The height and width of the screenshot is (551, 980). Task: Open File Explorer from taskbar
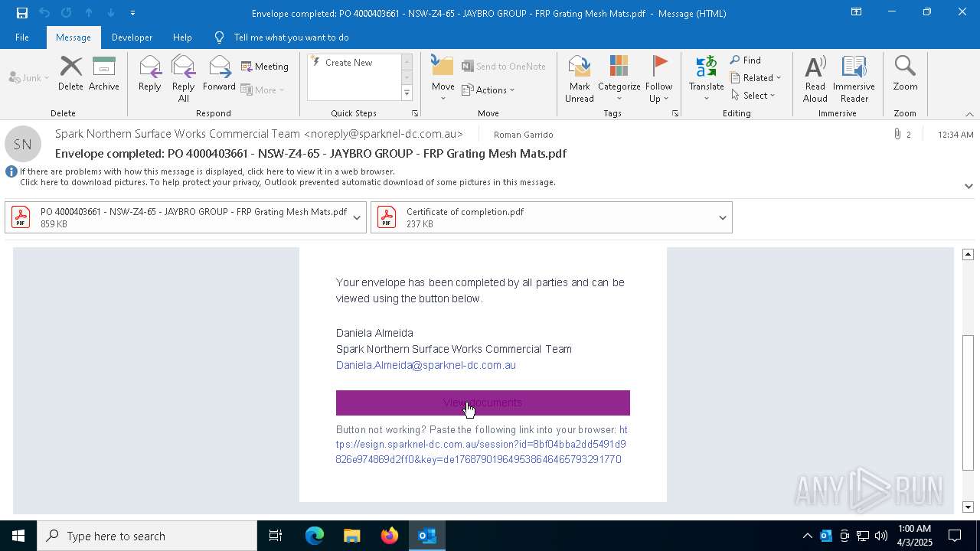[351, 536]
